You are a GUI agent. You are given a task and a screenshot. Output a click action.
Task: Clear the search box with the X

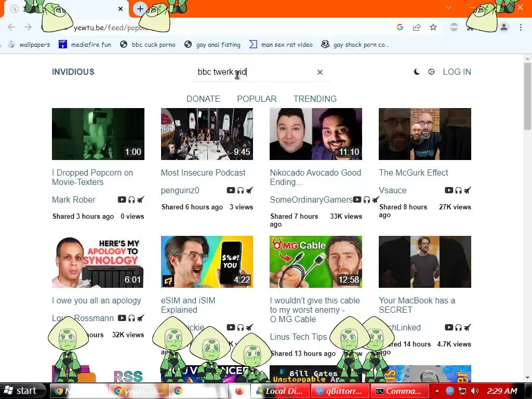pos(320,72)
